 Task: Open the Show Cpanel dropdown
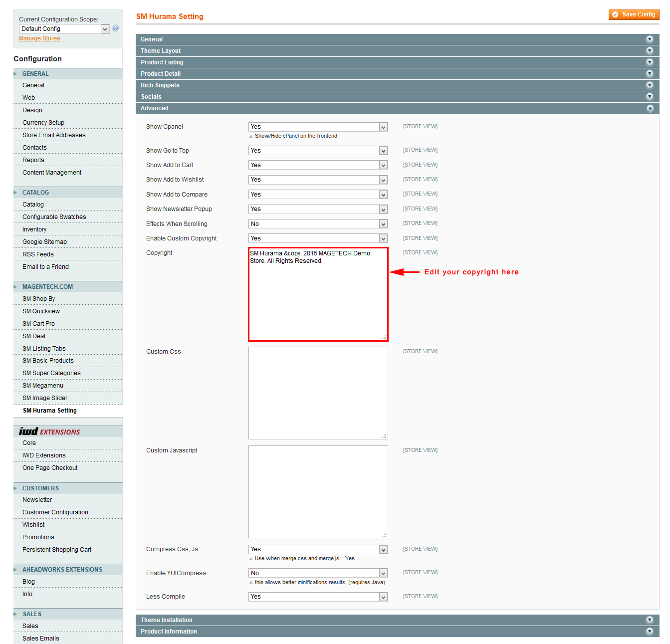click(x=318, y=127)
